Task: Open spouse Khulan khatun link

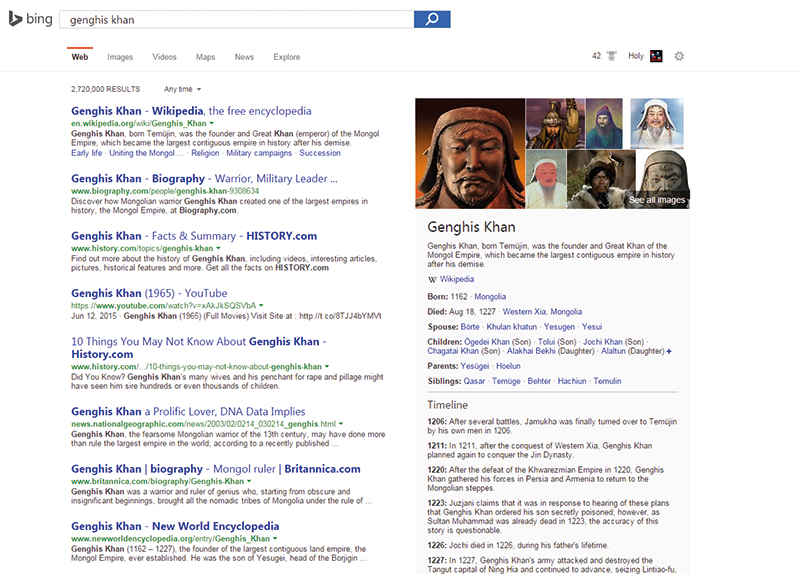Action: (512, 327)
